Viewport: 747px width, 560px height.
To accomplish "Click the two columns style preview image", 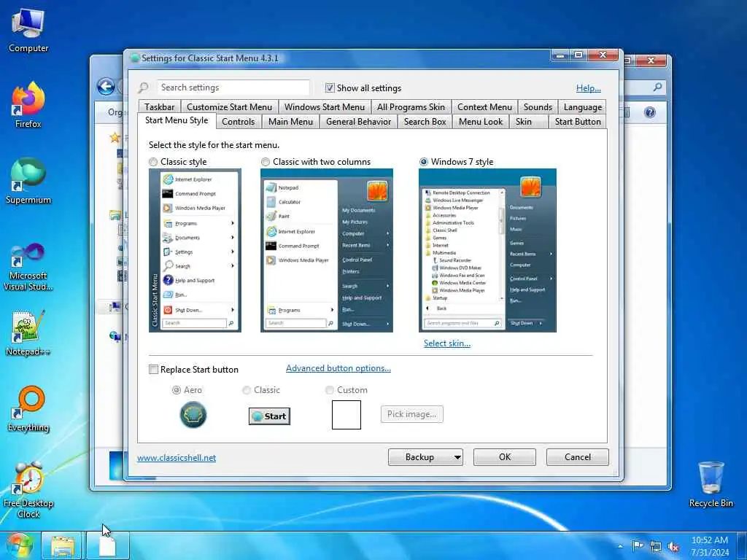I will (327, 251).
